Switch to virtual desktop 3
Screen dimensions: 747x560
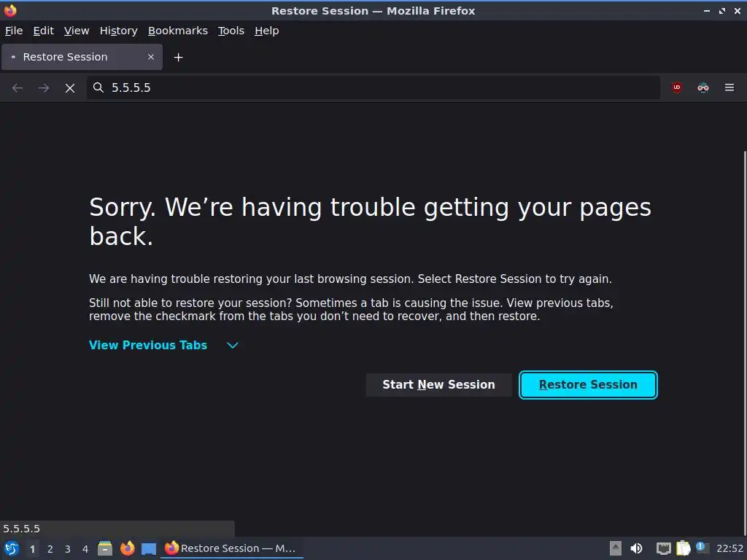tap(68, 549)
